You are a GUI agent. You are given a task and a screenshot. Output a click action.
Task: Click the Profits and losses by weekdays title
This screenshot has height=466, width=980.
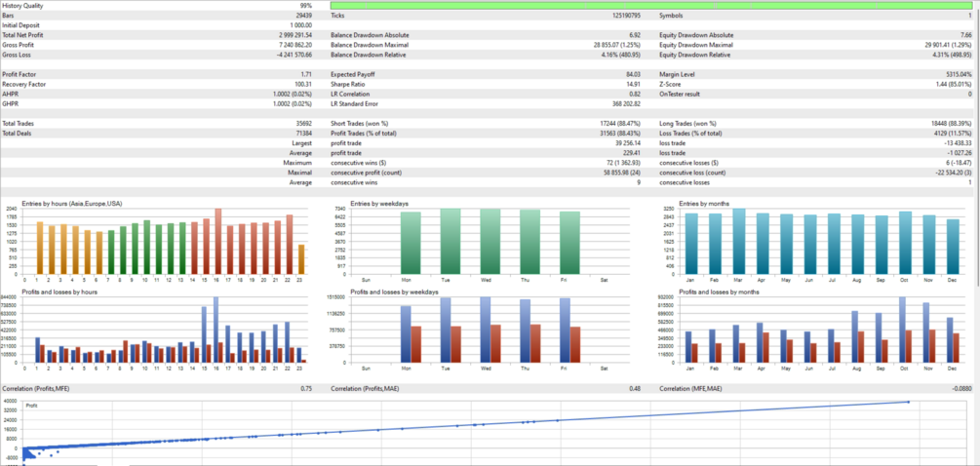click(x=394, y=291)
